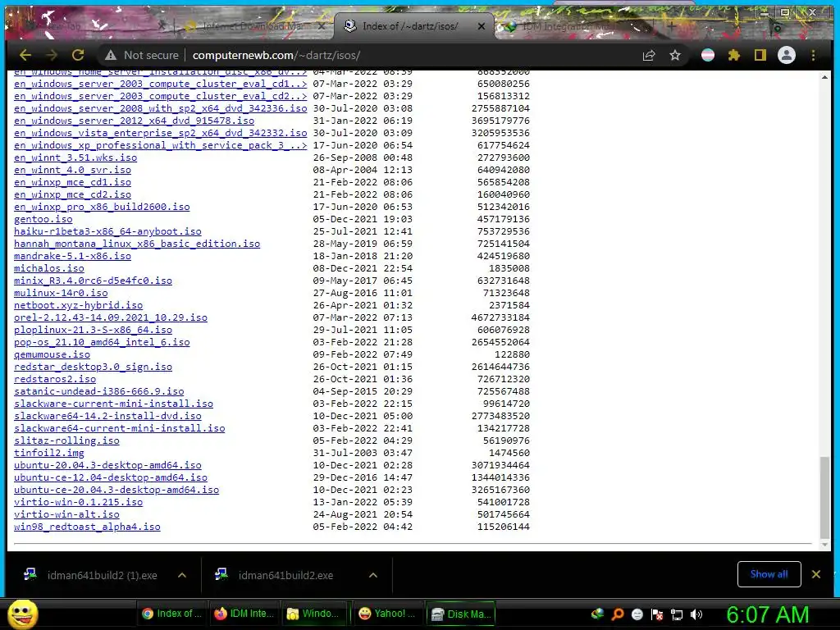Click mandrake-5.1-x86.iso link
Image resolution: width=840 pixels, height=630 pixels.
(x=72, y=256)
